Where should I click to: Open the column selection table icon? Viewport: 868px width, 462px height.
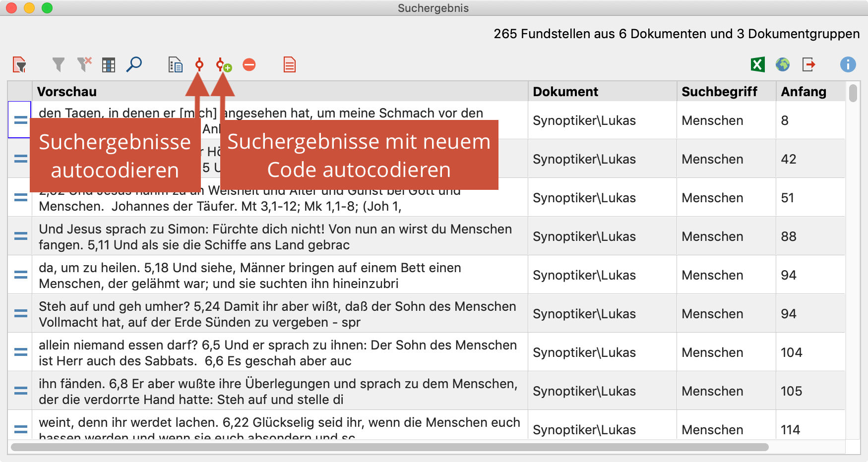(x=109, y=65)
